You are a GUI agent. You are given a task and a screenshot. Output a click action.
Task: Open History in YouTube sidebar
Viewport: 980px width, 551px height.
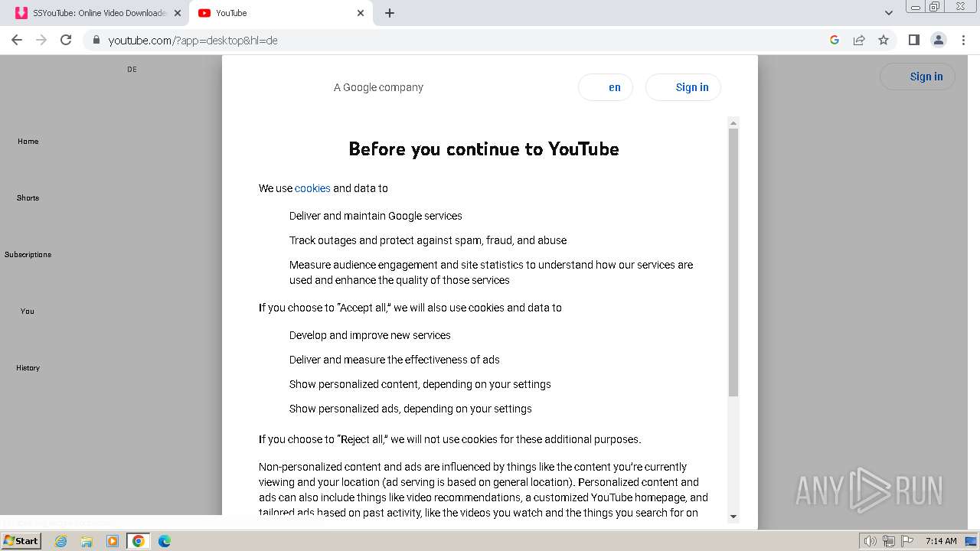coord(28,368)
